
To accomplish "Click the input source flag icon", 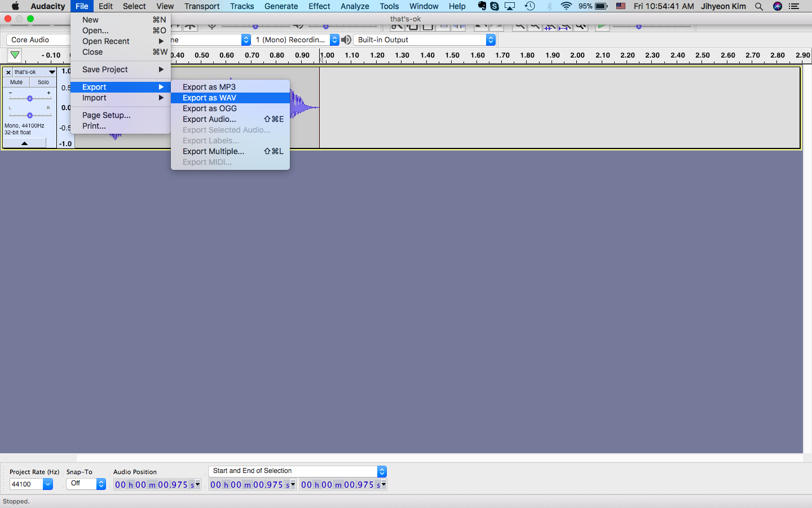I will click(621, 6).
